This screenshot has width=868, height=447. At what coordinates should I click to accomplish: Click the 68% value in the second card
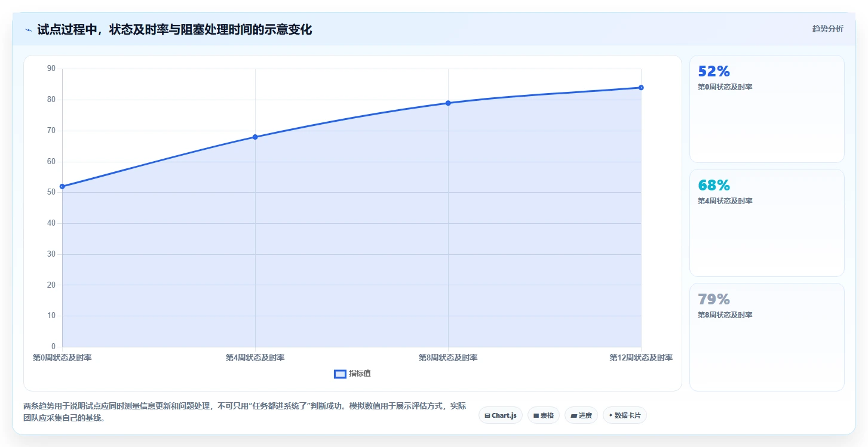(x=714, y=186)
